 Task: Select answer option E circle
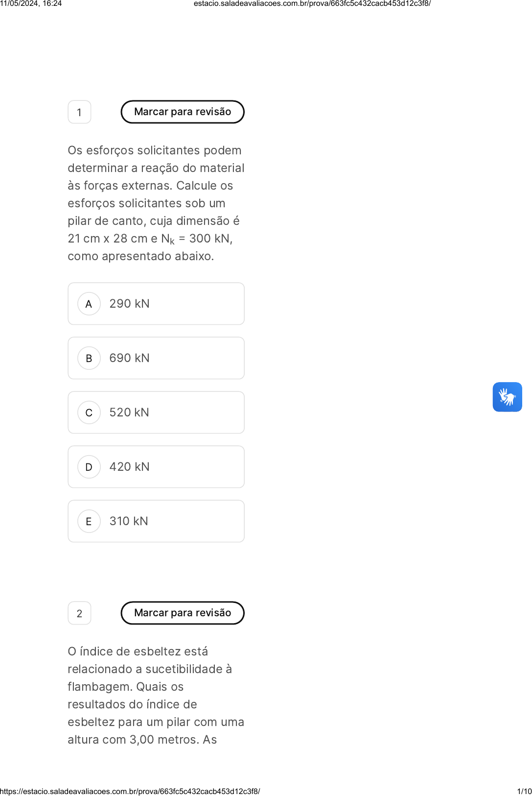point(89,521)
